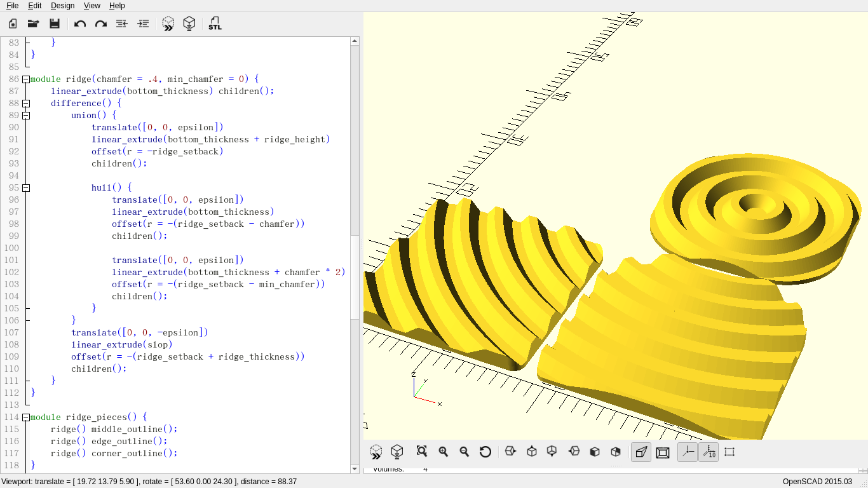Screen dimensions: 868x488
Task: Switch to the Back view
Action: click(616, 452)
